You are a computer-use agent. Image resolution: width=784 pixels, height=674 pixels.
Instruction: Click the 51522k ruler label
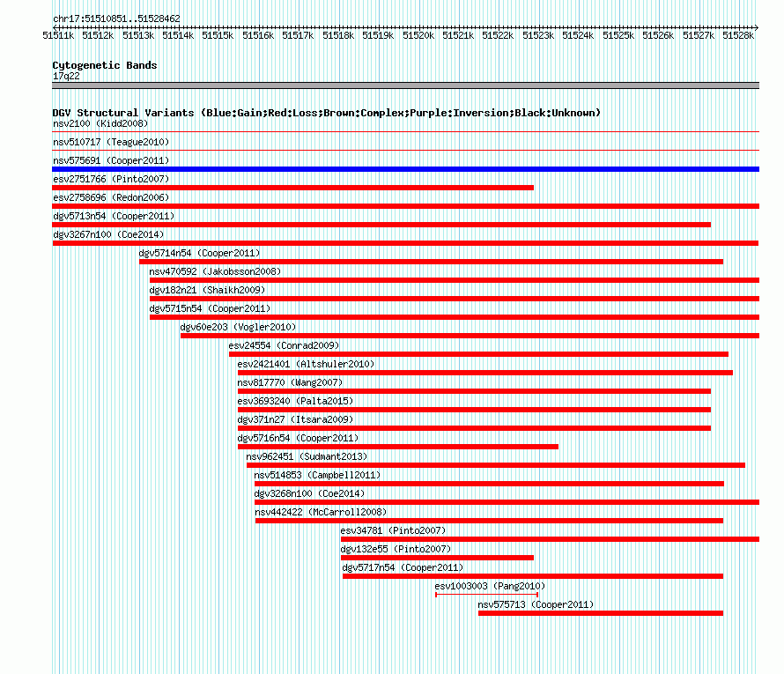(498, 35)
